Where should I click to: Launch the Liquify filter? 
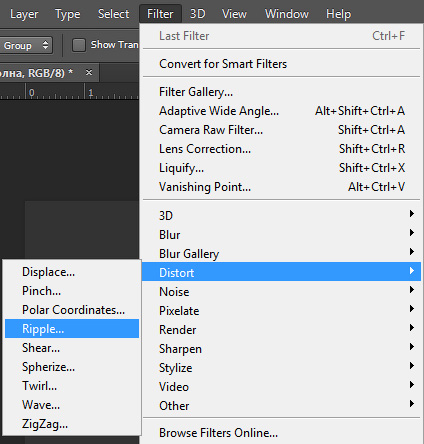pyautogui.click(x=281, y=168)
